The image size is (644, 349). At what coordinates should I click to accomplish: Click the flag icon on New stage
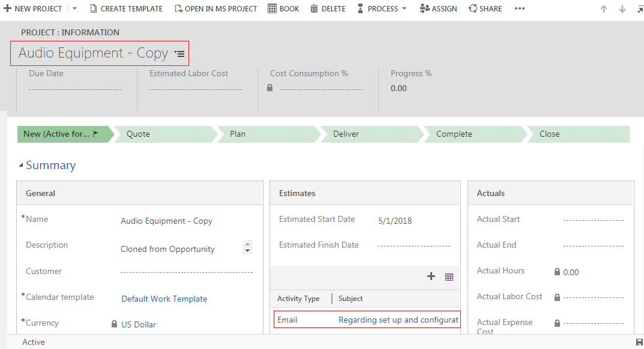coord(95,134)
